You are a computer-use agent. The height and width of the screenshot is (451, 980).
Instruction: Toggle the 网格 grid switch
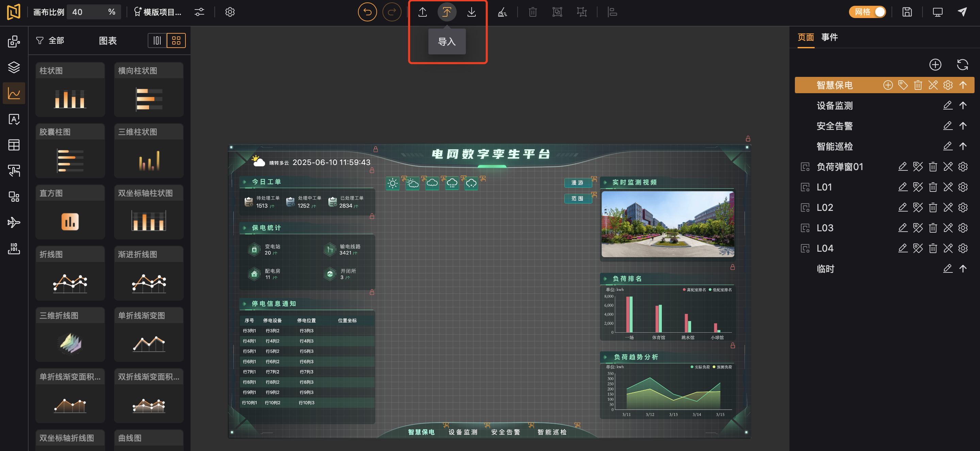868,12
